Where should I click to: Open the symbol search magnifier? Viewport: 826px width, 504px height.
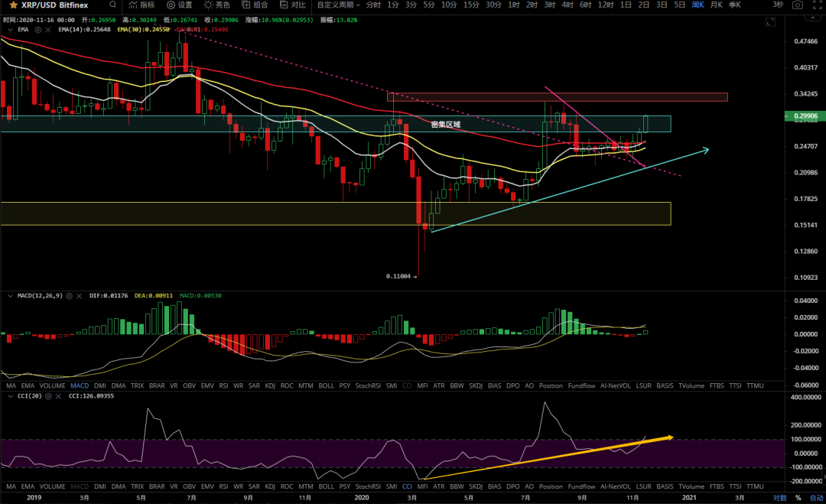[x=112, y=5]
